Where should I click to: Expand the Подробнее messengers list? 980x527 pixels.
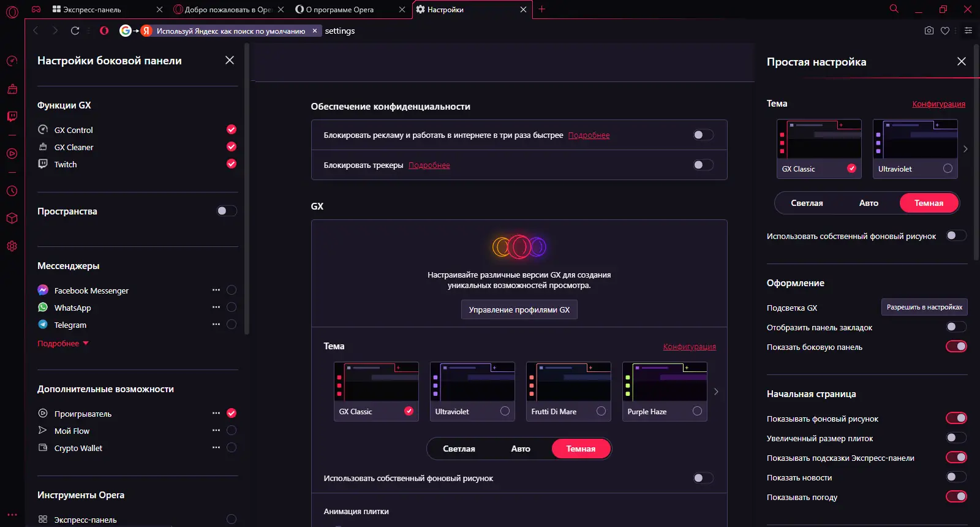point(63,343)
